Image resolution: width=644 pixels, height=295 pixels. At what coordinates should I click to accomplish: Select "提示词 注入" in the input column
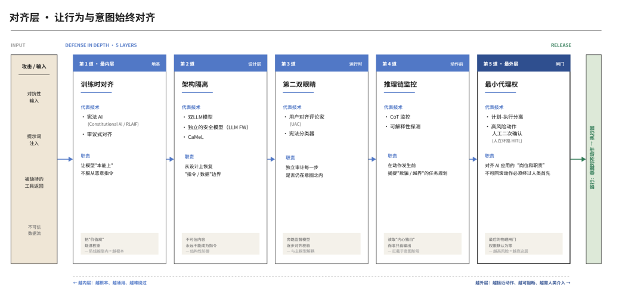coord(34,140)
